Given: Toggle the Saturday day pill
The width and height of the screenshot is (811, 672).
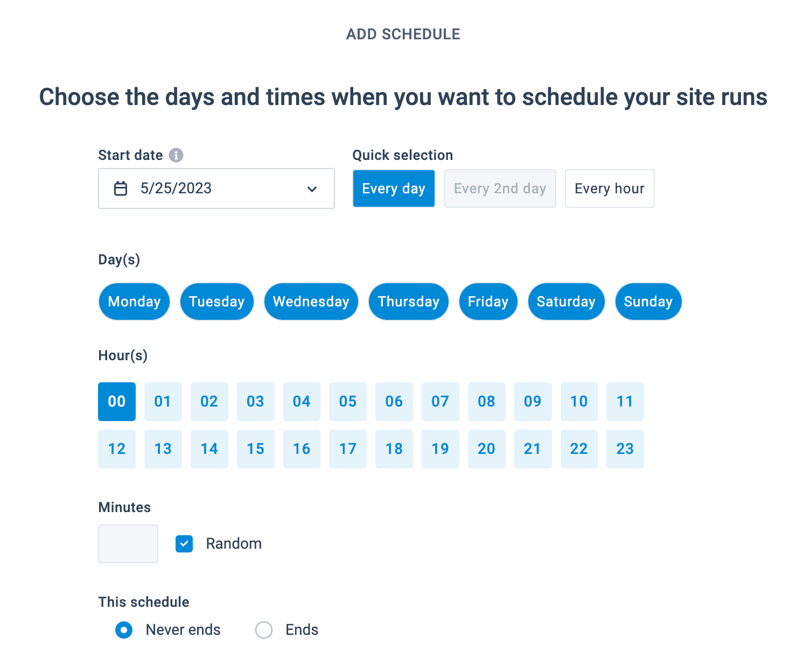Looking at the screenshot, I should [x=566, y=302].
